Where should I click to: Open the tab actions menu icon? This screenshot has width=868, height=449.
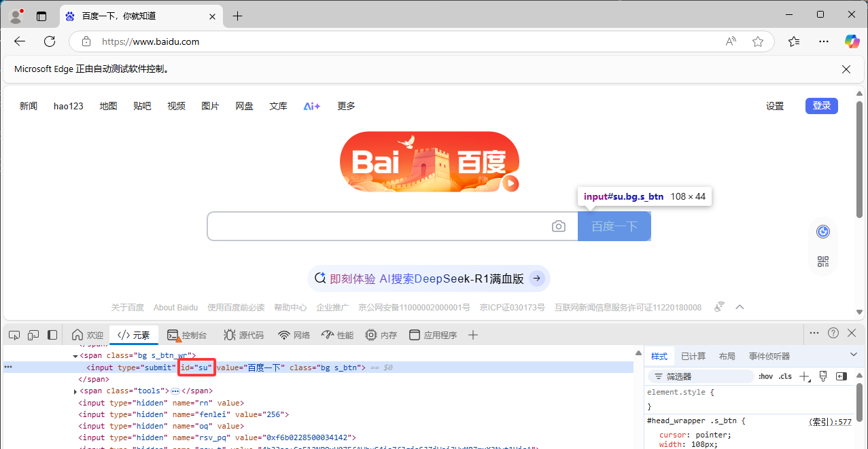point(41,16)
